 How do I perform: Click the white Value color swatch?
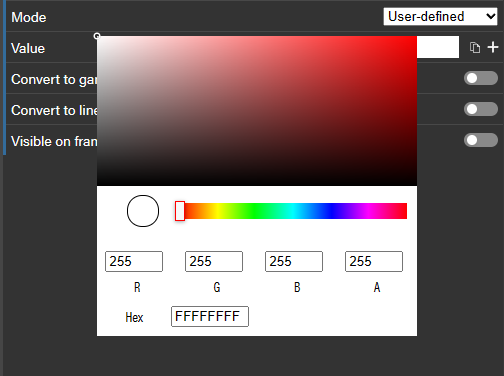pos(438,47)
